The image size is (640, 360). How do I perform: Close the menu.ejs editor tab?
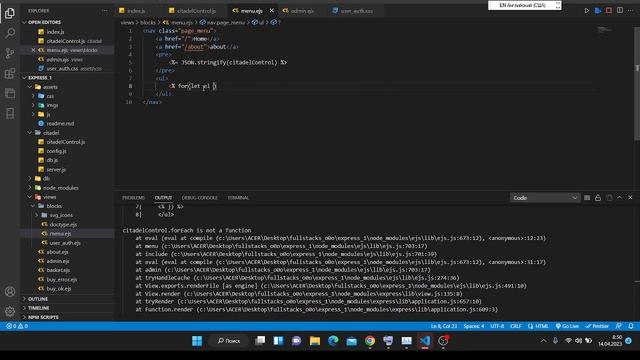(x=271, y=11)
